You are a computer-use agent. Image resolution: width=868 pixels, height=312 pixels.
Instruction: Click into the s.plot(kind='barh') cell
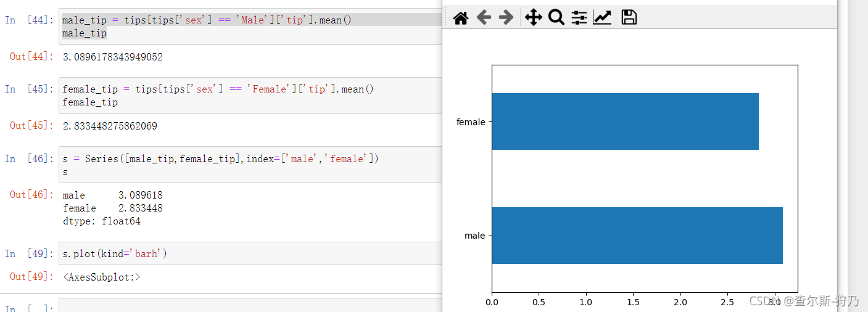pyautogui.click(x=250, y=253)
